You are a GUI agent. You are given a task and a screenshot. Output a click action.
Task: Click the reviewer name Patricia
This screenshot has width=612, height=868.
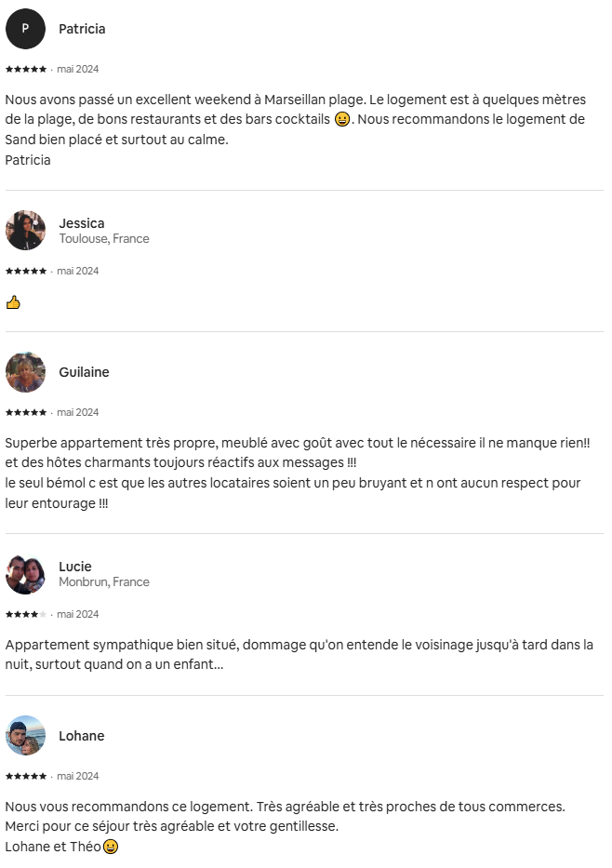pyautogui.click(x=82, y=29)
